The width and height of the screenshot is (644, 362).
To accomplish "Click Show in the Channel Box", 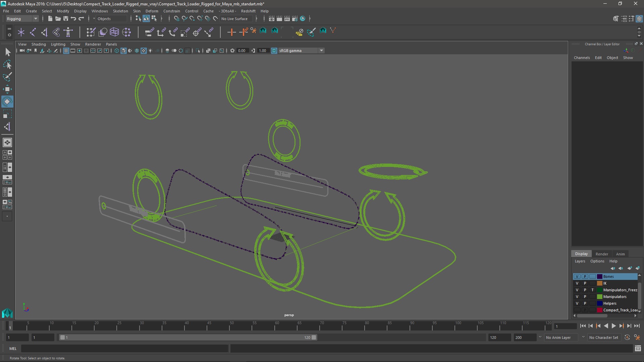I will (x=628, y=58).
